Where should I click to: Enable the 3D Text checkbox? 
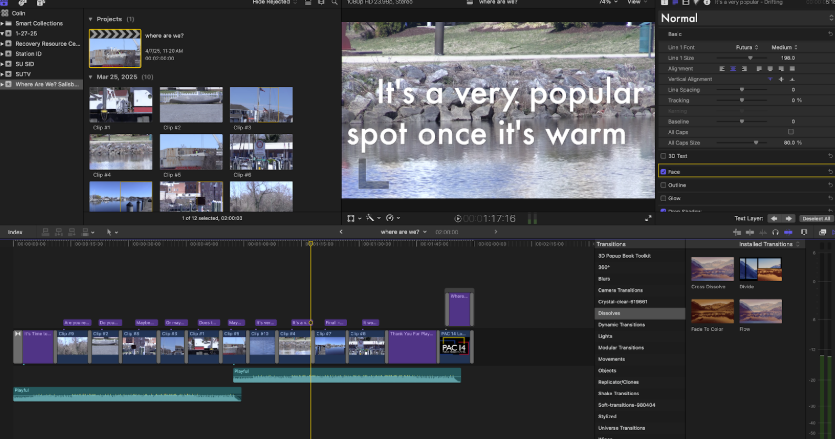(664, 156)
